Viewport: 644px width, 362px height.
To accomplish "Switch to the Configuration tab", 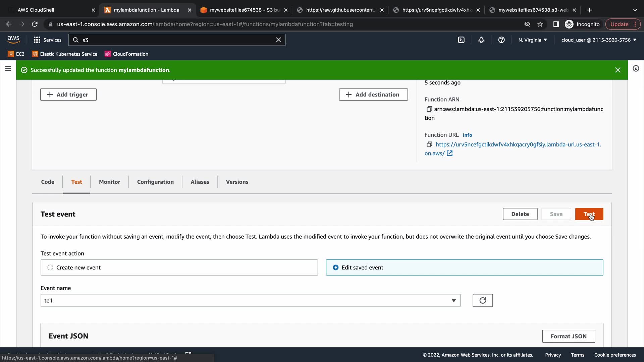I will coord(155,182).
